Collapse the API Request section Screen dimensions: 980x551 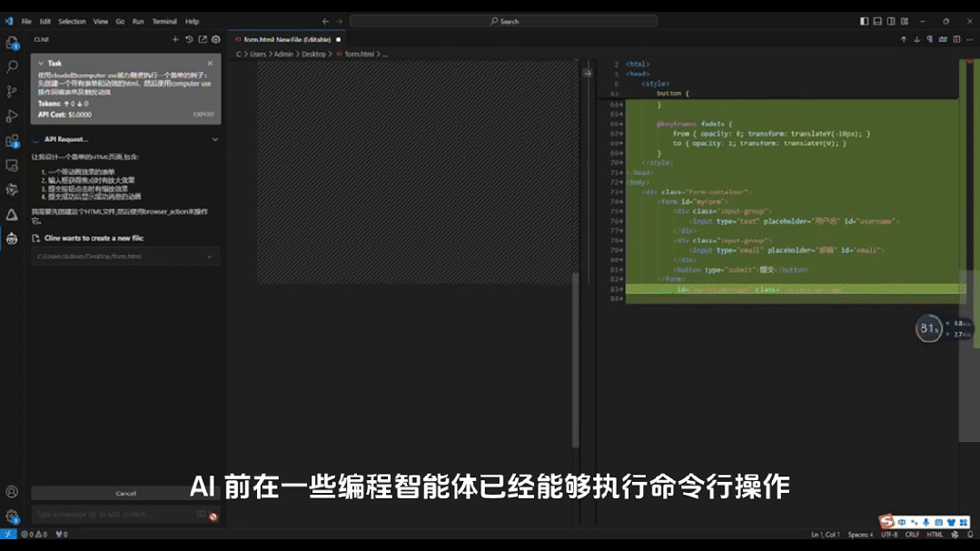(215, 139)
